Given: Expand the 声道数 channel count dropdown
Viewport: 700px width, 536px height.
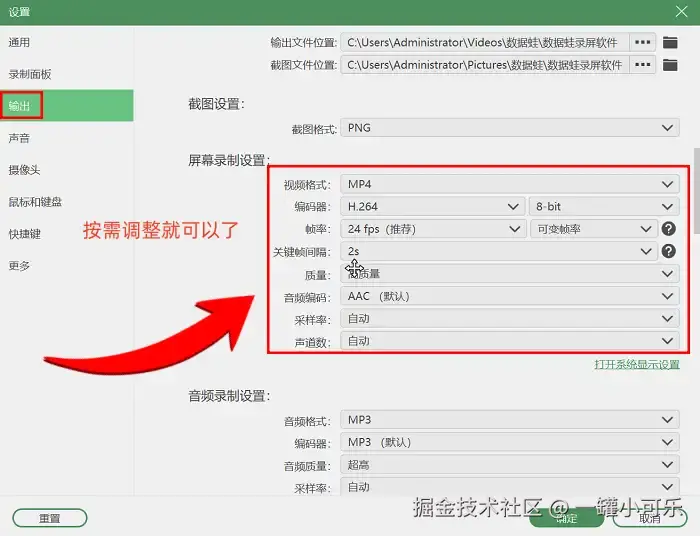Looking at the screenshot, I should pos(510,341).
